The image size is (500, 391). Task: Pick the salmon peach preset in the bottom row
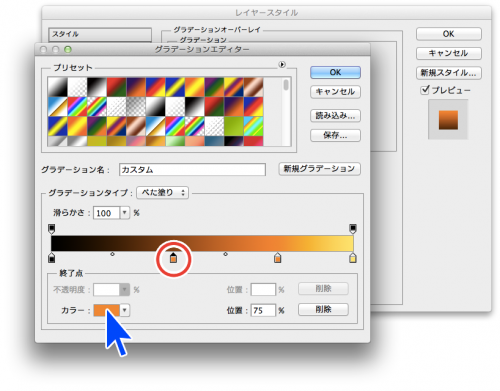pyautogui.click(x=195, y=141)
